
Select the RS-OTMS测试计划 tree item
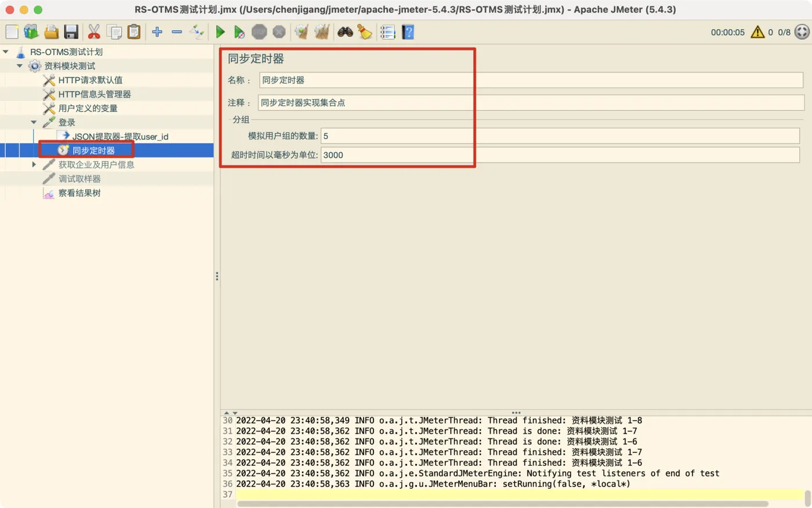click(66, 52)
